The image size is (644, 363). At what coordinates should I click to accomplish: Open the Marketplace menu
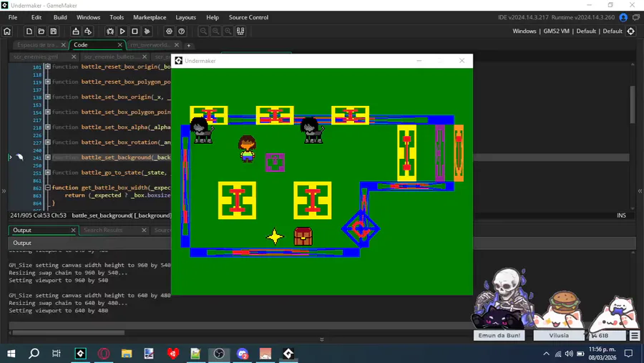[150, 17]
